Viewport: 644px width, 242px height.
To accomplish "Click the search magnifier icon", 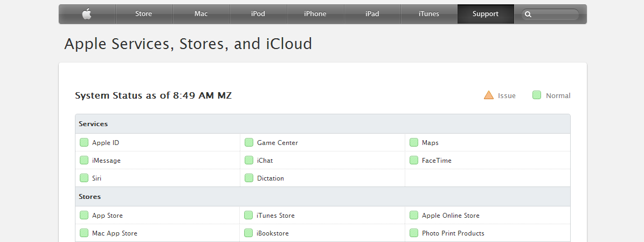I will (x=528, y=15).
